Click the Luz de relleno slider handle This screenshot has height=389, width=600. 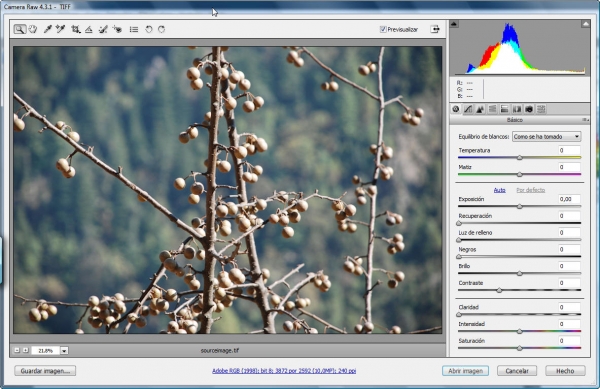point(459,240)
